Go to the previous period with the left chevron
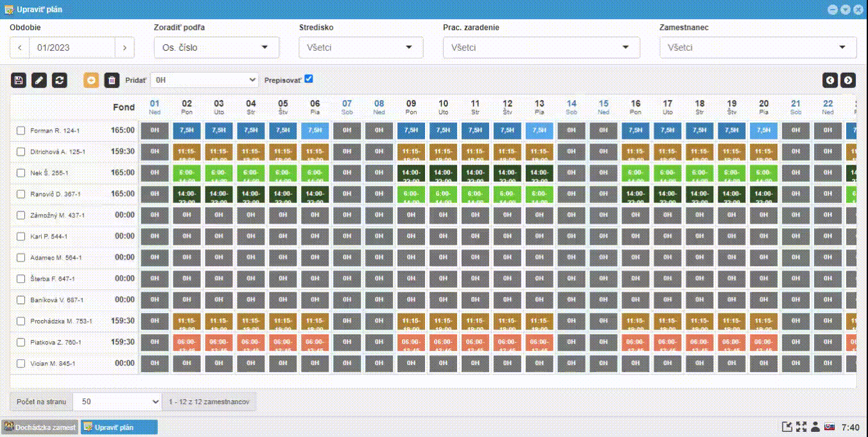 [20, 48]
